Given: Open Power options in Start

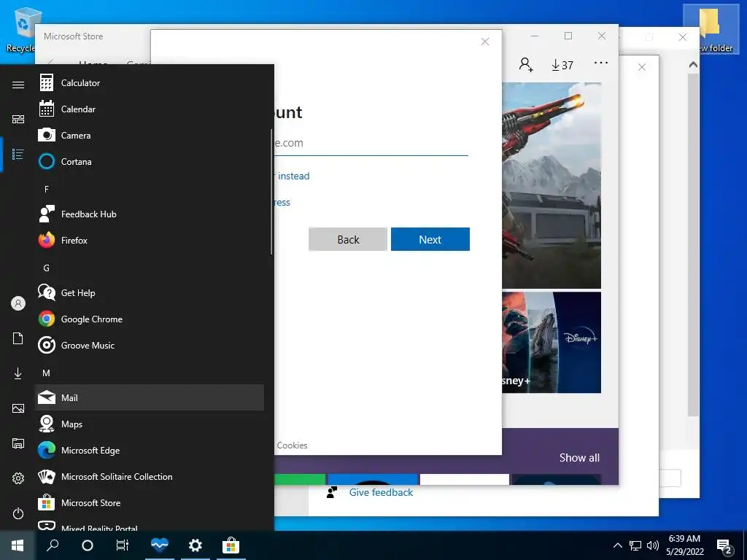Looking at the screenshot, I should [18, 513].
